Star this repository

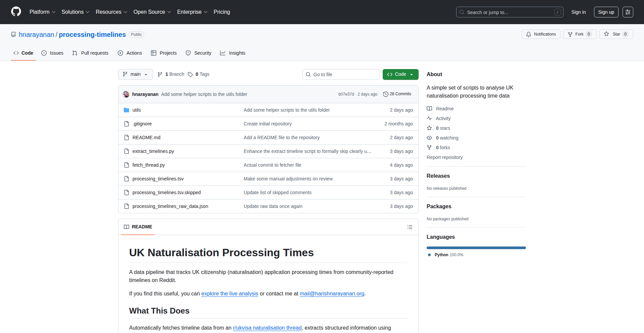(616, 34)
